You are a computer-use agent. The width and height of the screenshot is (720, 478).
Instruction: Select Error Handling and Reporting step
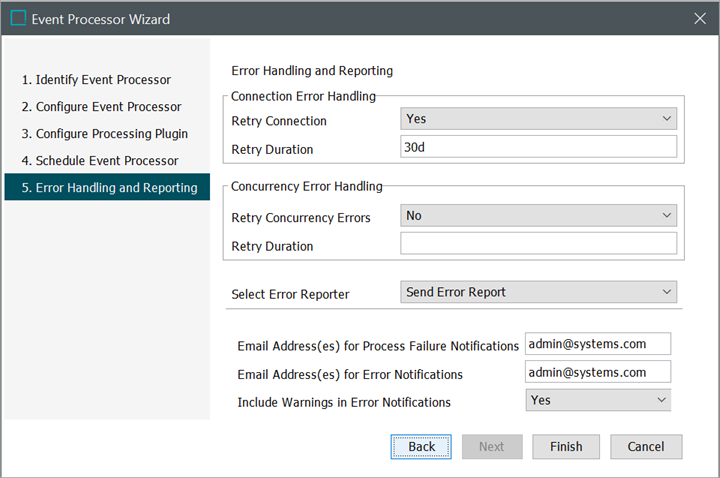107,187
